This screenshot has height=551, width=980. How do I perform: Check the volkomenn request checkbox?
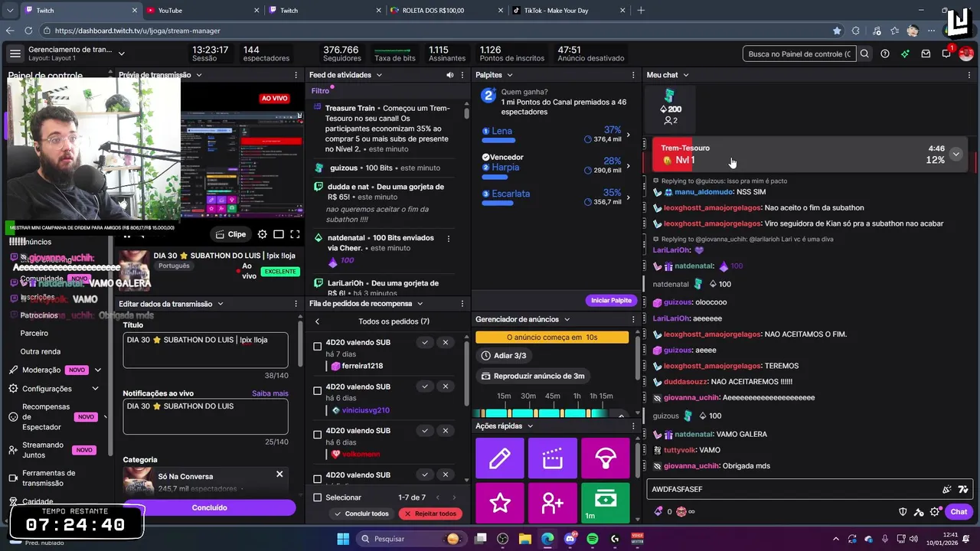(x=318, y=435)
